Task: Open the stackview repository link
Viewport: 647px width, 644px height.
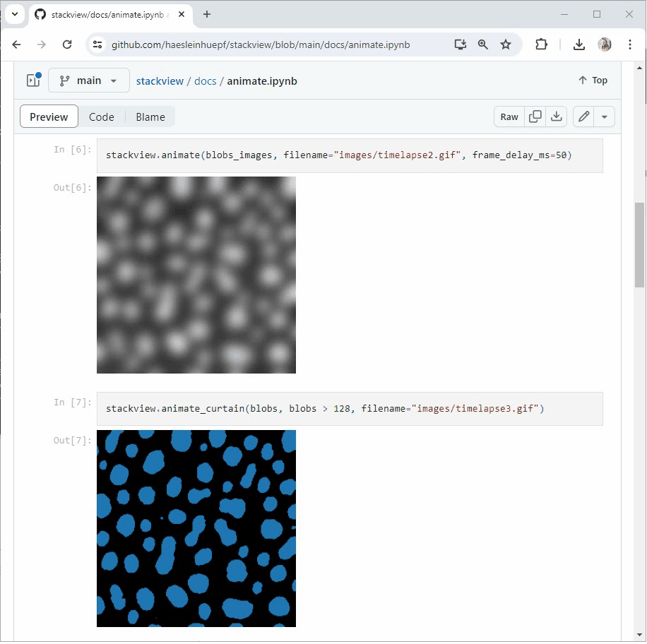Action: point(159,80)
